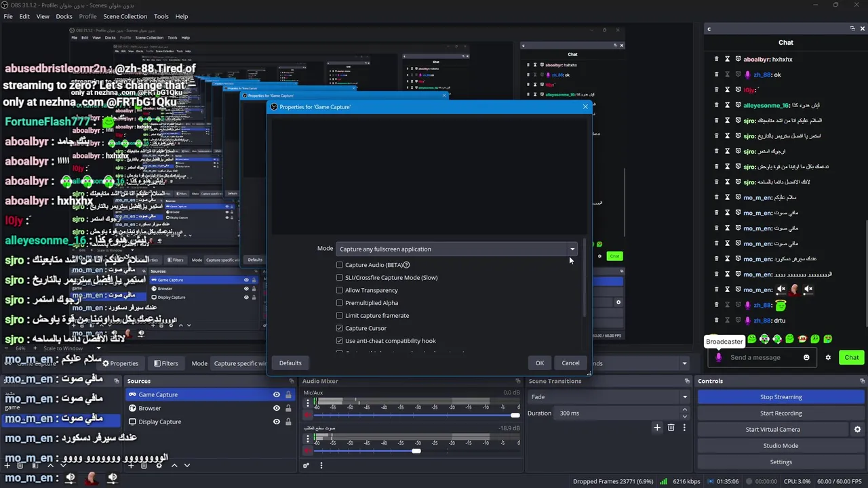Click the shield icon next to alleyesonme_16 in chat
This screenshot has width=868, height=488.
pos(738,105)
